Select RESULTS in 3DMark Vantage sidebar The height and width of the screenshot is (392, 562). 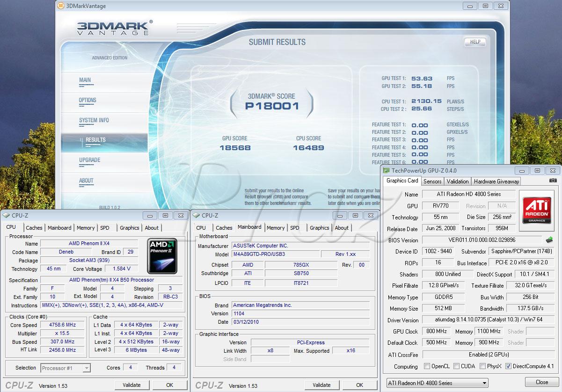[x=104, y=142]
